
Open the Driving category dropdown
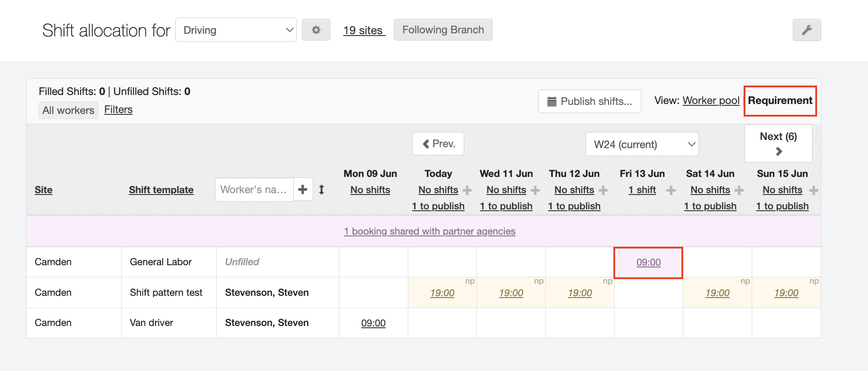pos(236,30)
